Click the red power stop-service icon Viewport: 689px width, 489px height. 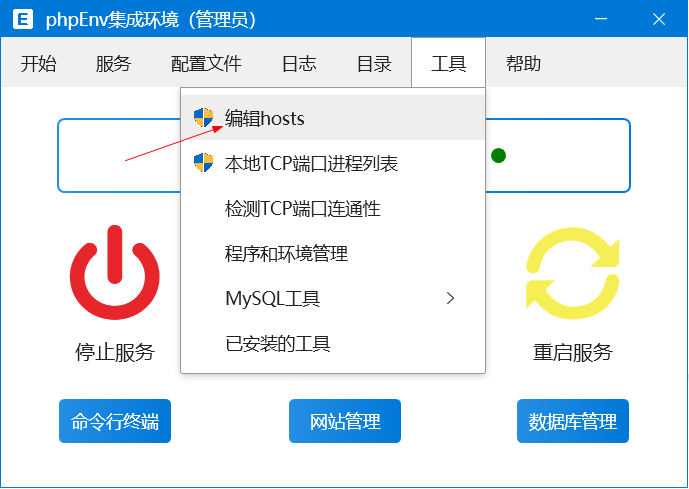tap(115, 272)
